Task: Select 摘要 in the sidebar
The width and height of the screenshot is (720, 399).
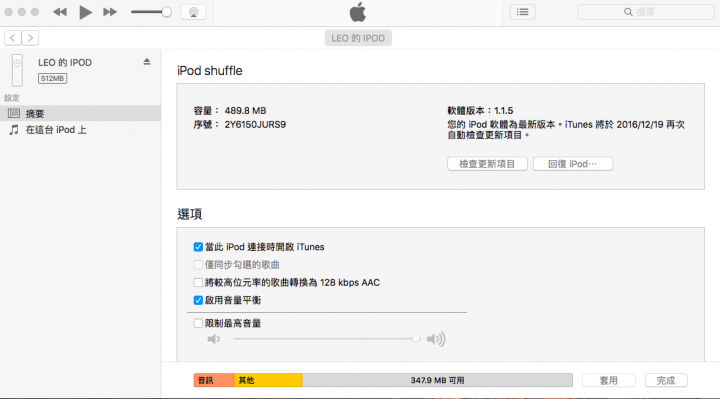Action: (x=80, y=113)
